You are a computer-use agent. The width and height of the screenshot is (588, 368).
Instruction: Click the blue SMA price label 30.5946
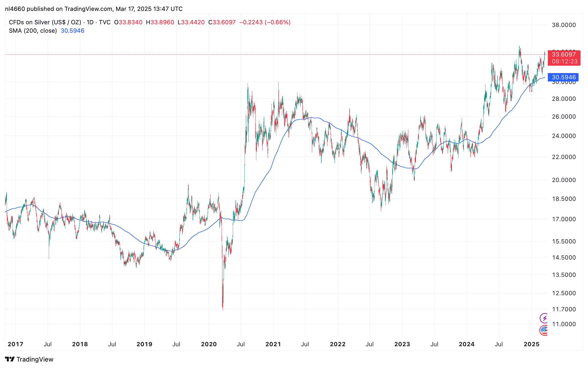[563, 77]
